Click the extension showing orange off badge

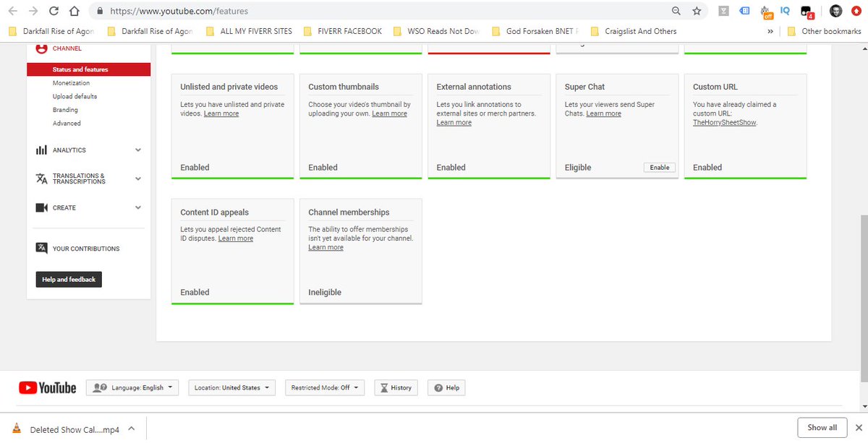pyautogui.click(x=766, y=12)
